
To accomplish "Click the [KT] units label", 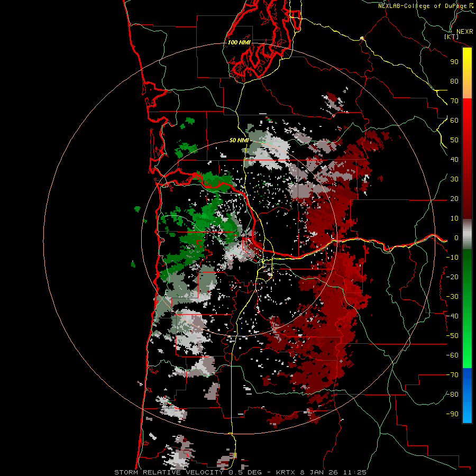I will pyautogui.click(x=451, y=36).
